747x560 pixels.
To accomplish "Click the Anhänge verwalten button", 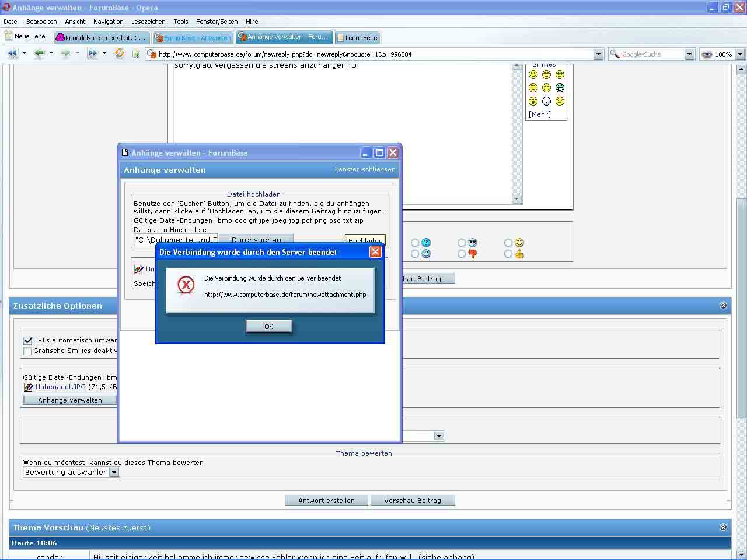I will coord(70,400).
